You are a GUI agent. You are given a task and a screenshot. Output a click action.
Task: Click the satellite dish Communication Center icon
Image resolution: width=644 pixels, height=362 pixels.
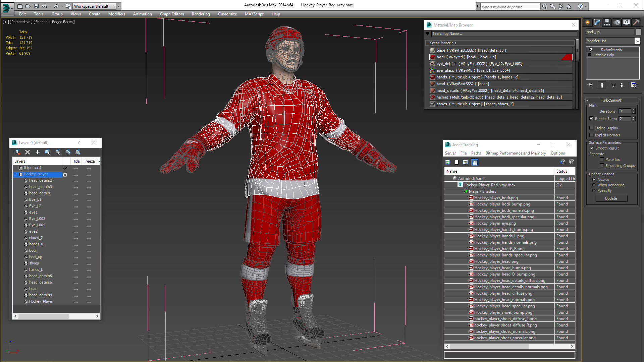point(561,6)
